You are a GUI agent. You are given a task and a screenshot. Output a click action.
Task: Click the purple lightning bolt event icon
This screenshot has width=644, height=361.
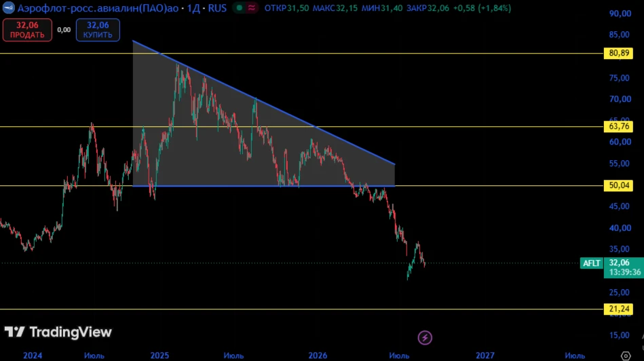tap(425, 338)
